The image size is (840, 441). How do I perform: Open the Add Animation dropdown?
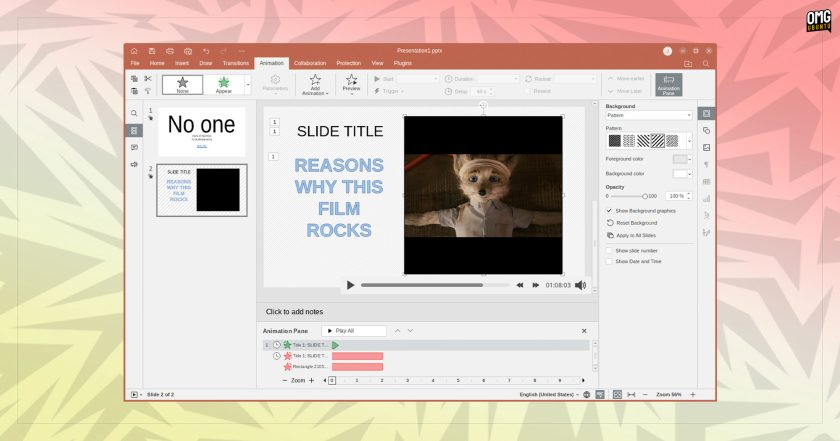tap(315, 85)
